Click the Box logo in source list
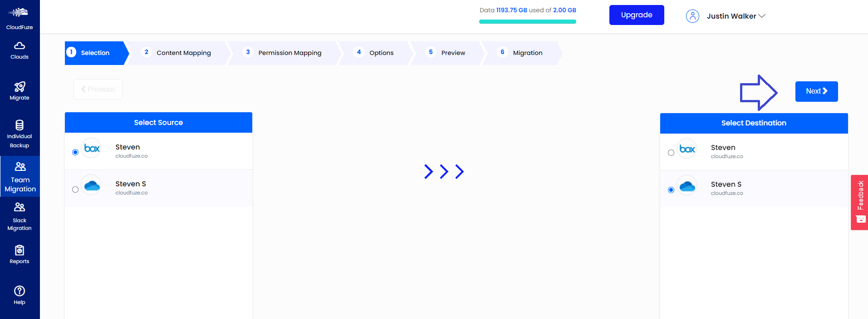Screen dimensions: 868x319 (x=92, y=148)
